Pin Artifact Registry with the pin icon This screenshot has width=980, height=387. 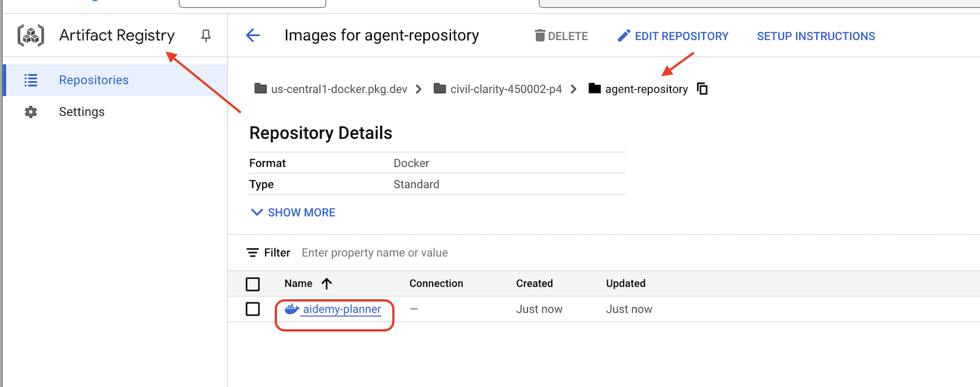(x=206, y=36)
